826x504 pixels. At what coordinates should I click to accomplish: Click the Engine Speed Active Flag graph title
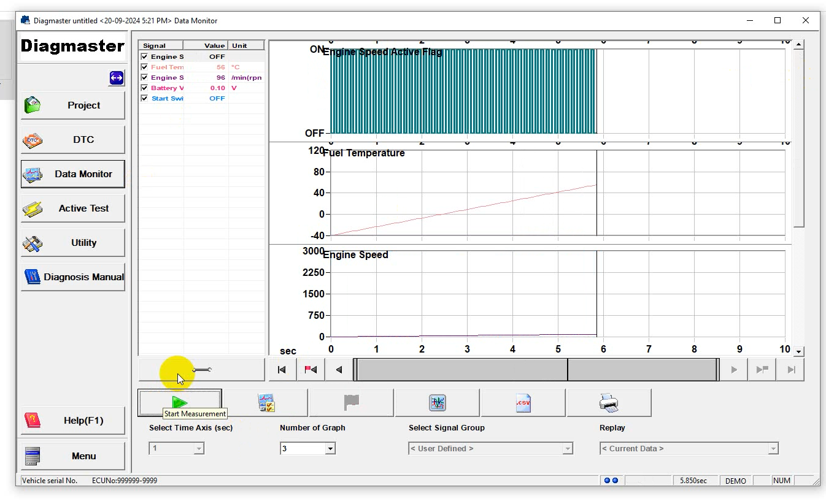(x=382, y=52)
